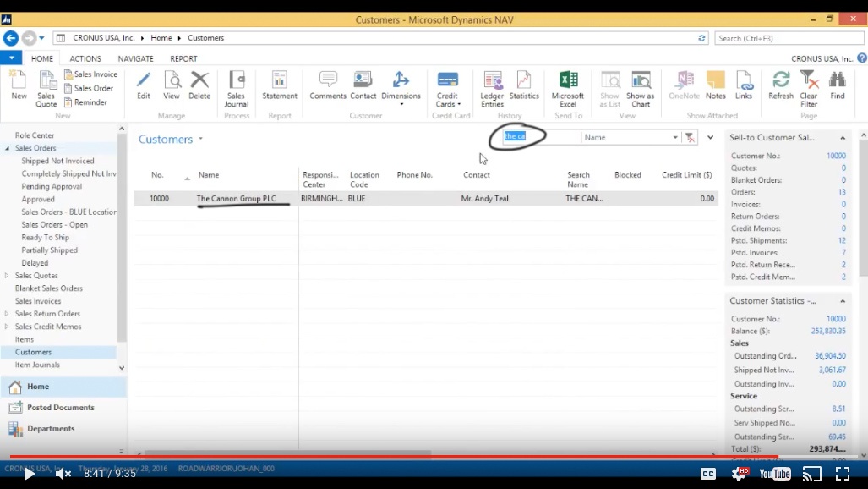Create a Sales Order from ribbon
The image size is (868, 489).
[89, 88]
